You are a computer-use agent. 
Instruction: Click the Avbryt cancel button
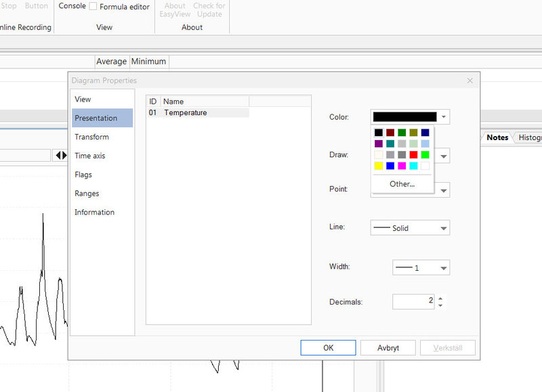coord(388,347)
